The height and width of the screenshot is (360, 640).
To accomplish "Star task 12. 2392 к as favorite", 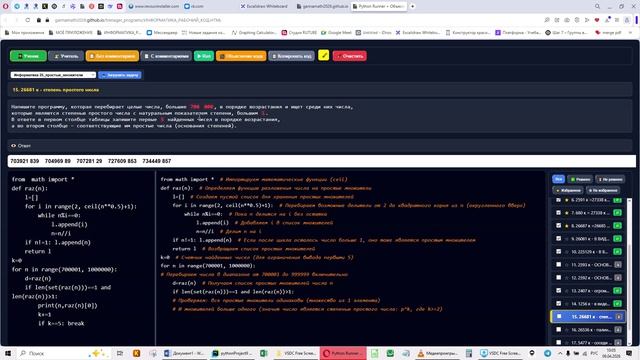I will [567, 278].
